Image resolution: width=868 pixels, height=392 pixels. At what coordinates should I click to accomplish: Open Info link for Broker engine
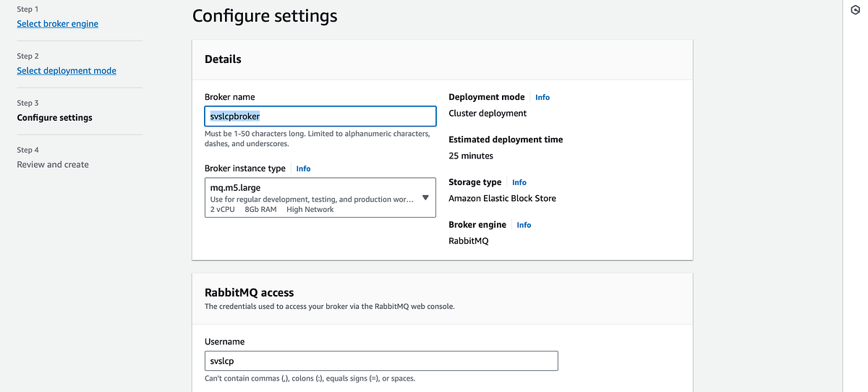(x=524, y=225)
